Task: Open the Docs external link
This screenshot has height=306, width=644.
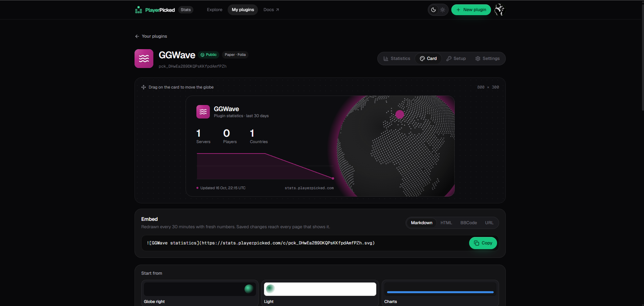Action: [x=271, y=10]
